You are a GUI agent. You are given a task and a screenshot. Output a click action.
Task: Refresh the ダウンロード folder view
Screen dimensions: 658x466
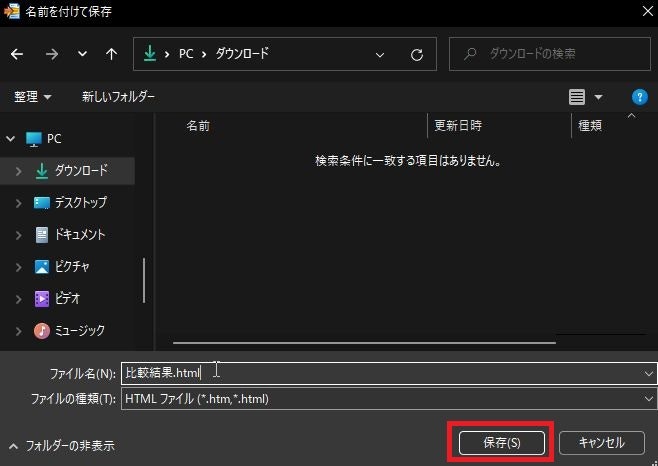click(417, 55)
